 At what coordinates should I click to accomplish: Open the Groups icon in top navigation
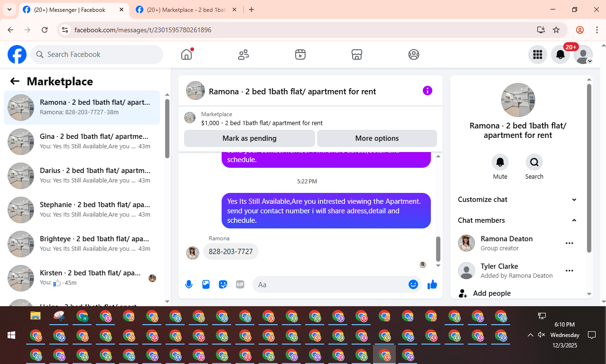point(414,55)
